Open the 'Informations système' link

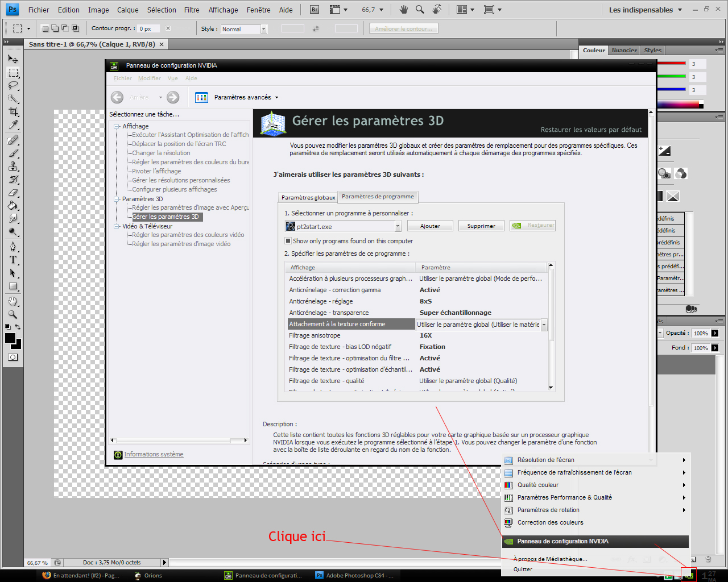[154, 454]
